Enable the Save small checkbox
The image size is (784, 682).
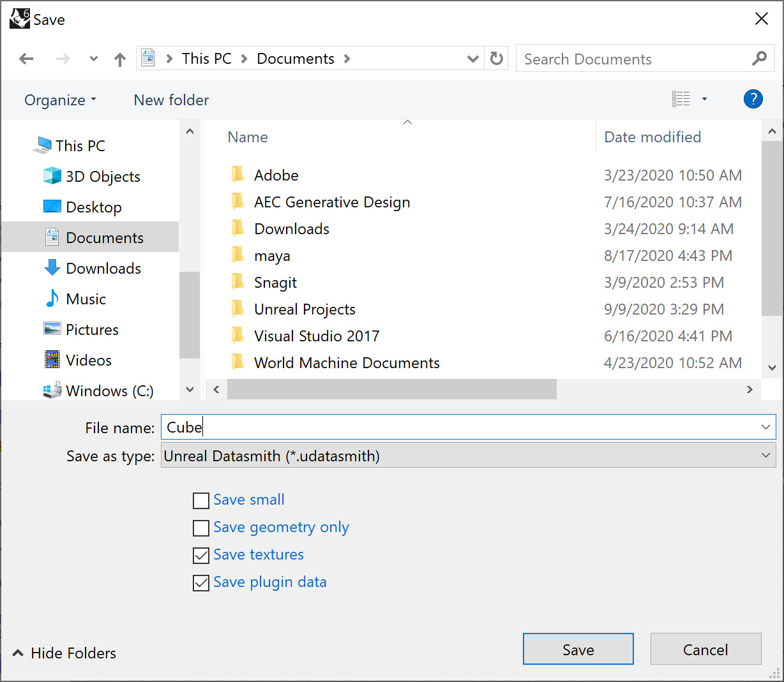click(x=201, y=501)
